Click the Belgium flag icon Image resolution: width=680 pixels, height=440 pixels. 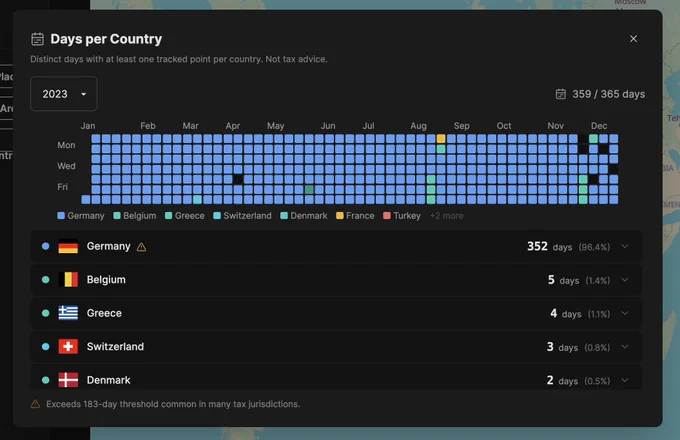(x=68, y=280)
